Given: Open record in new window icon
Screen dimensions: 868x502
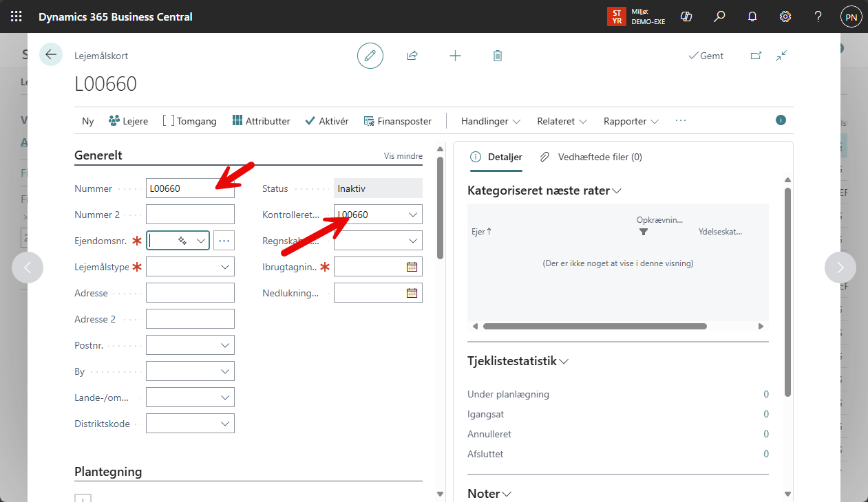Looking at the screenshot, I should (756, 56).
